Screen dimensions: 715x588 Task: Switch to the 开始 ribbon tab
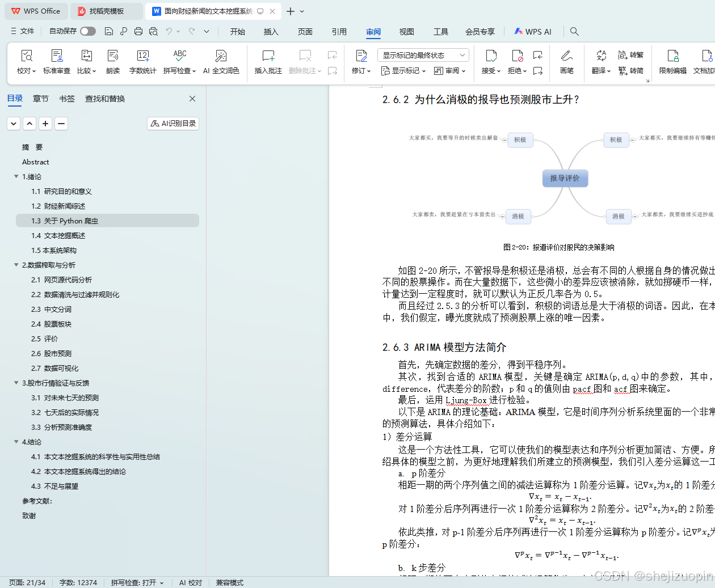[x=238, y=32]
